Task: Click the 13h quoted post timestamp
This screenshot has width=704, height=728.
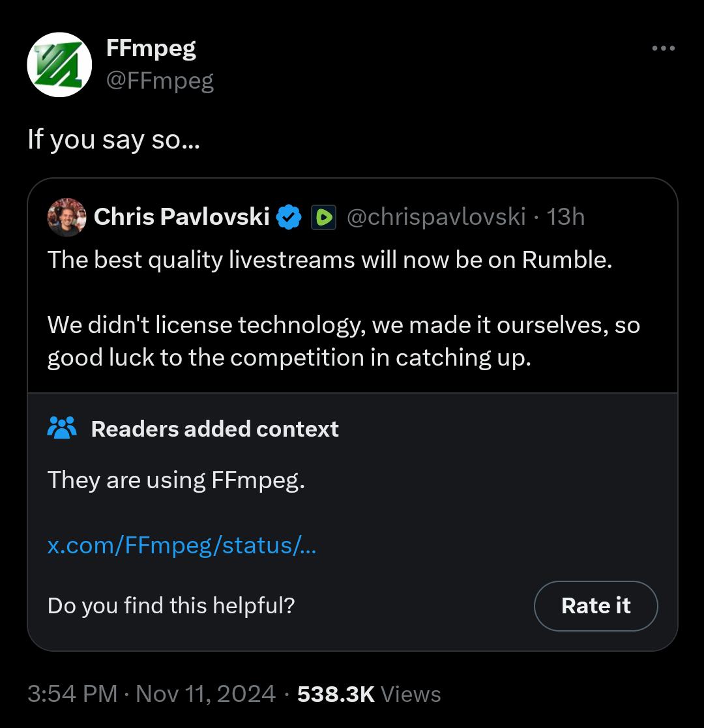Action: [566, 217]
